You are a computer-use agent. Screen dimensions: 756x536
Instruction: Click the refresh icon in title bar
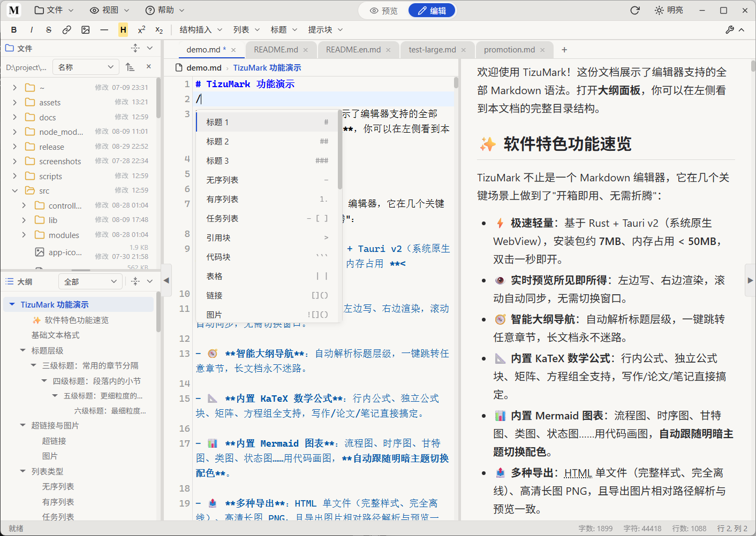635,10
